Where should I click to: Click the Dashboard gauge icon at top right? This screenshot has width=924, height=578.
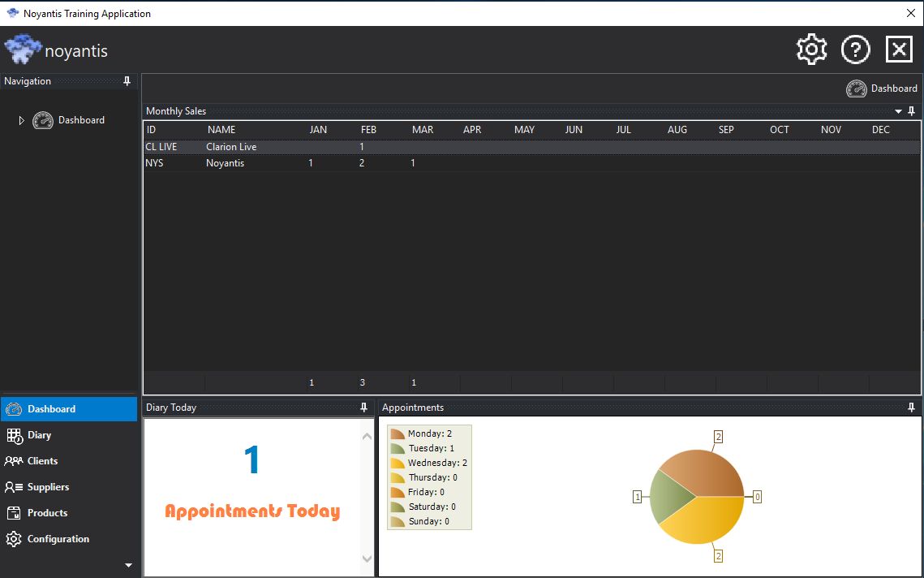856,88
